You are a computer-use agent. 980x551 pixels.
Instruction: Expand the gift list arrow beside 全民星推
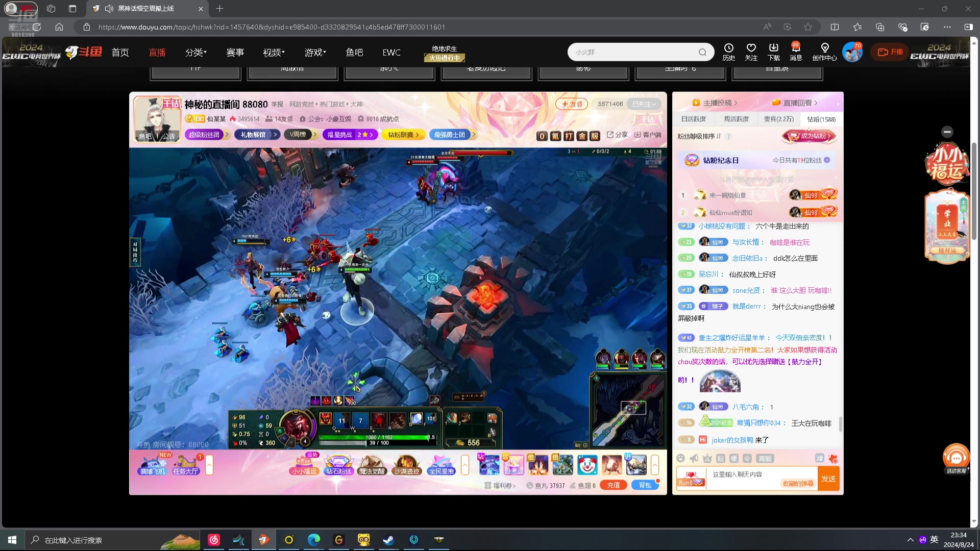tap(464, 465)
